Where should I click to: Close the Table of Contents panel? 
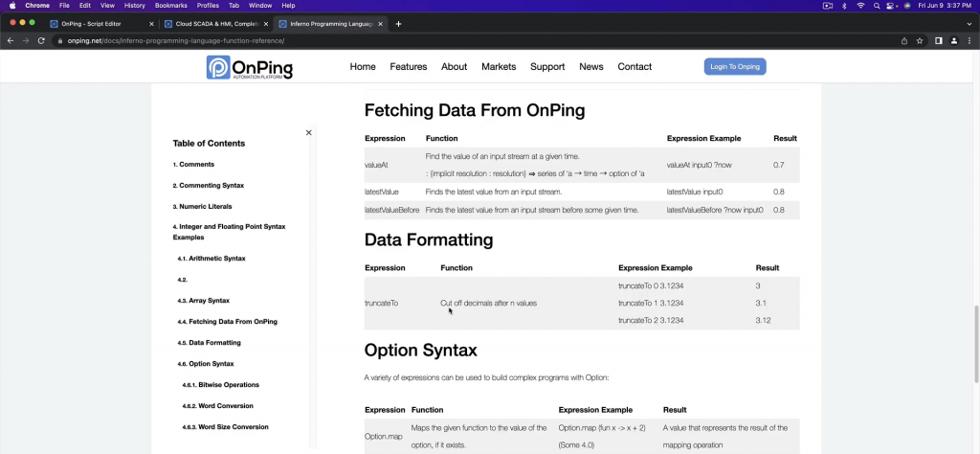(x=308, y=132)
